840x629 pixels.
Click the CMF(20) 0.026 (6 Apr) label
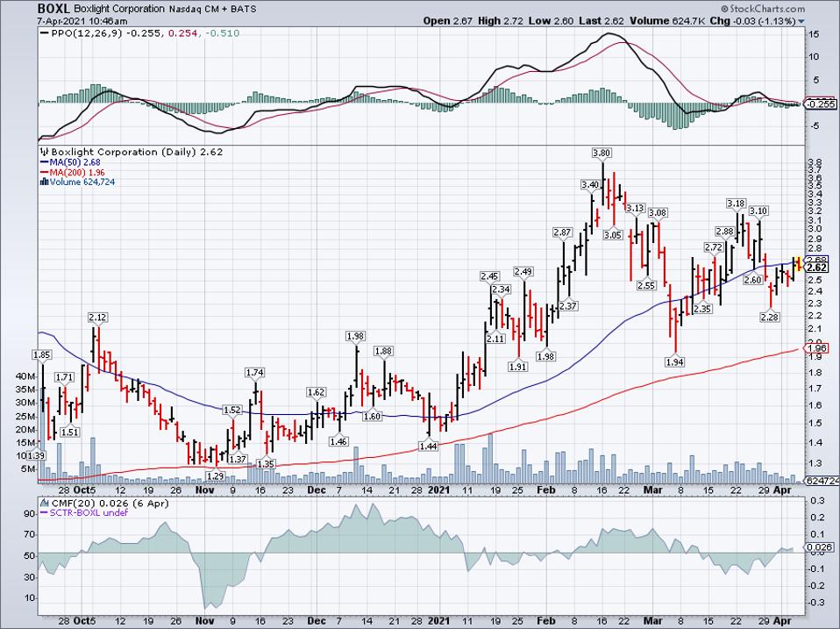110,504
